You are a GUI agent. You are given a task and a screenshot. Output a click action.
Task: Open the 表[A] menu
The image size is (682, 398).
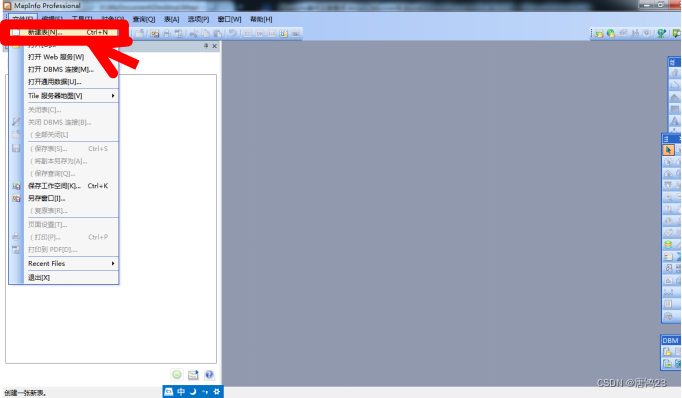171,20
